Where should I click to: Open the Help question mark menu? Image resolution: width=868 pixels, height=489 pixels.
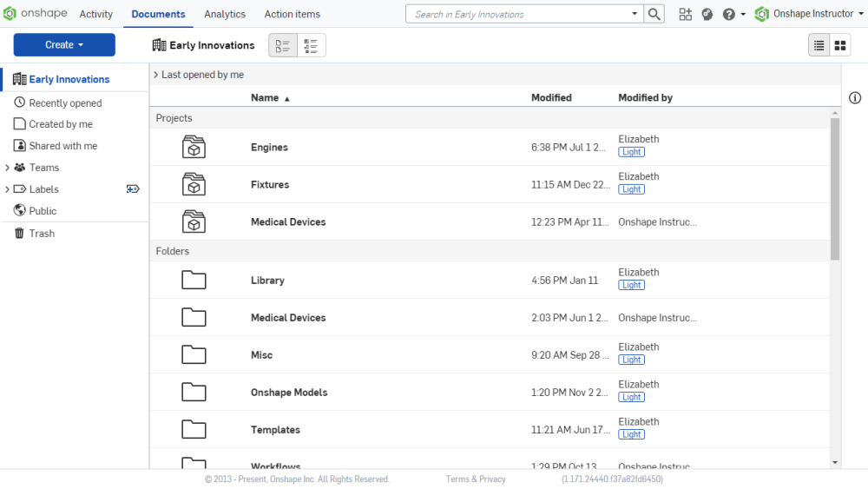click(729, 14)
